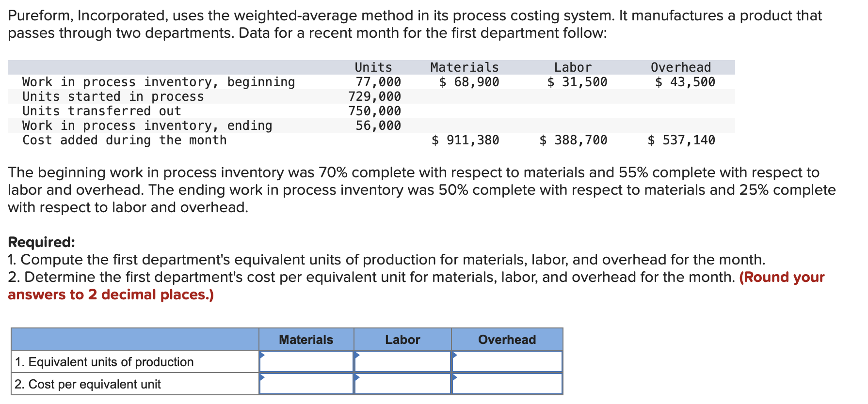Viewport: 868px width, 404px height.
Task: Select the Overhead answer column header
Action: click(x=507, y=340)
